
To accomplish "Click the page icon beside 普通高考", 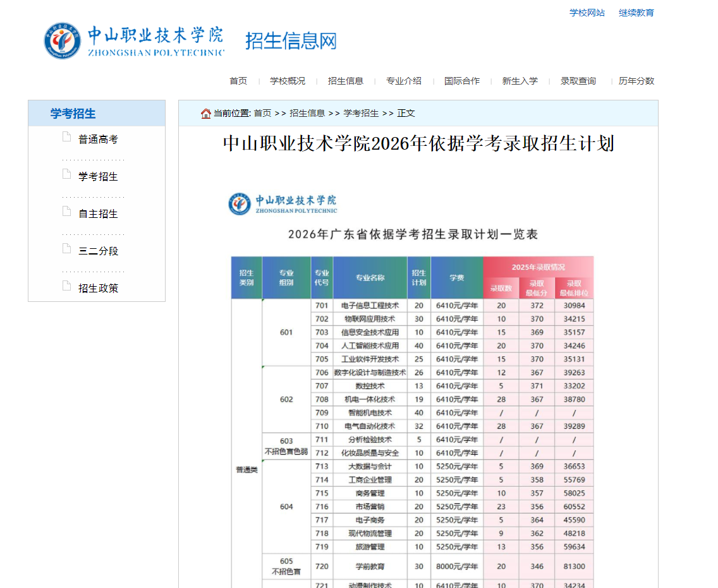I will click(66, 135).
